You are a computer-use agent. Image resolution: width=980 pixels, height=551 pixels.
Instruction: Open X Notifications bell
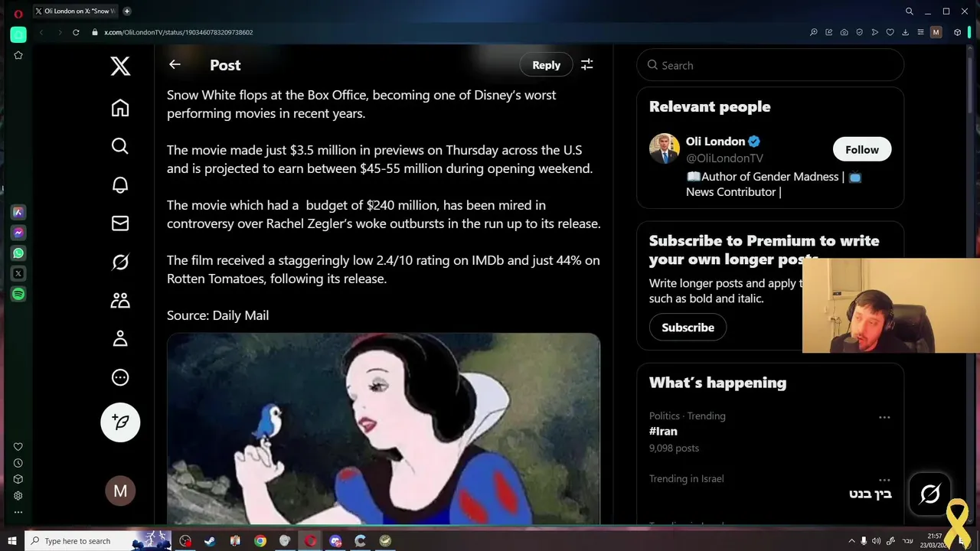tap(120, 185)
